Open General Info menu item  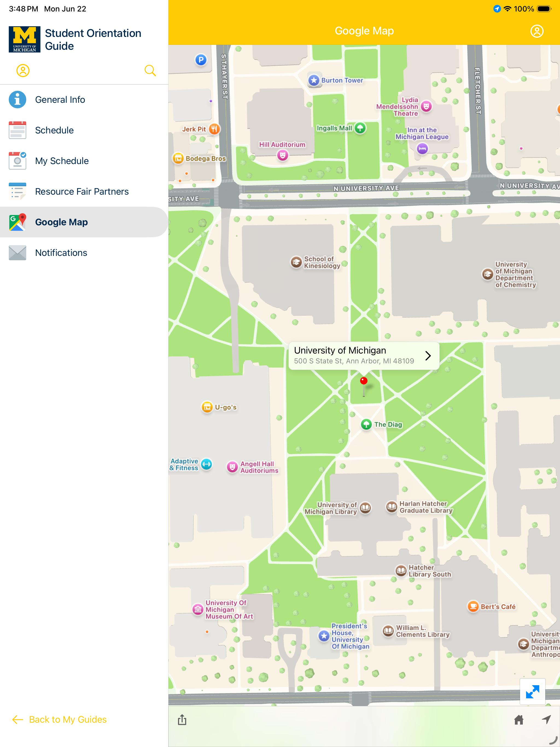coord(84,100)
